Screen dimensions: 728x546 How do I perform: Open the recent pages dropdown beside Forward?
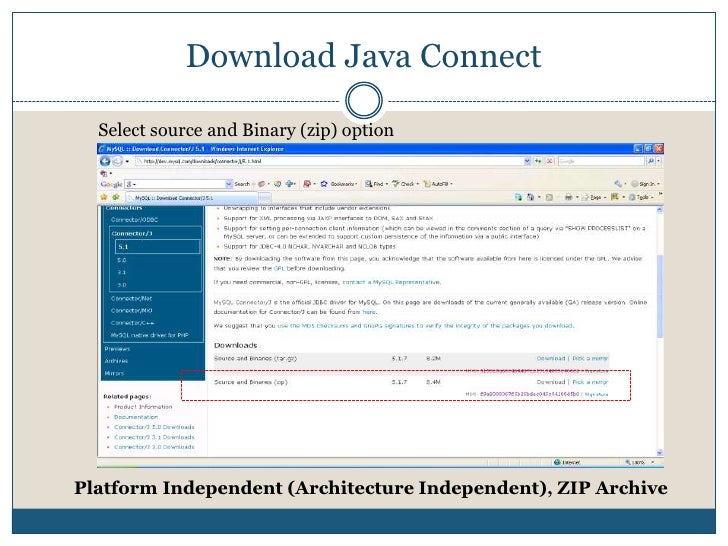(127, 162)
